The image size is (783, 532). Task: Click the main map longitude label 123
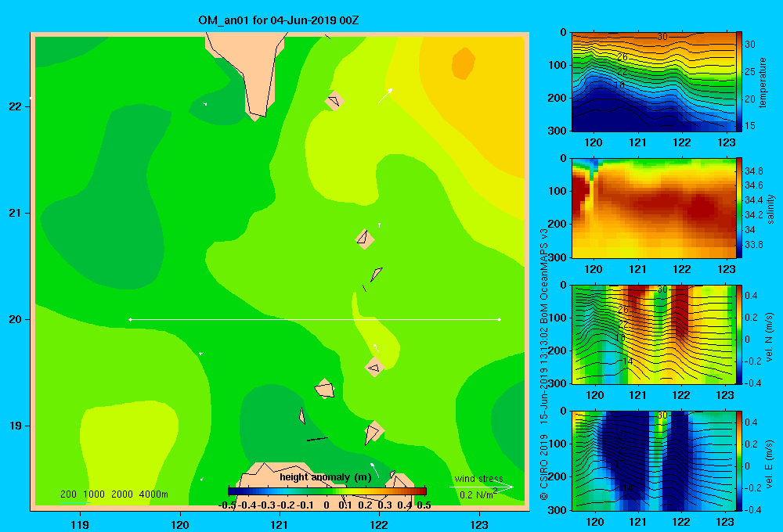479,524
